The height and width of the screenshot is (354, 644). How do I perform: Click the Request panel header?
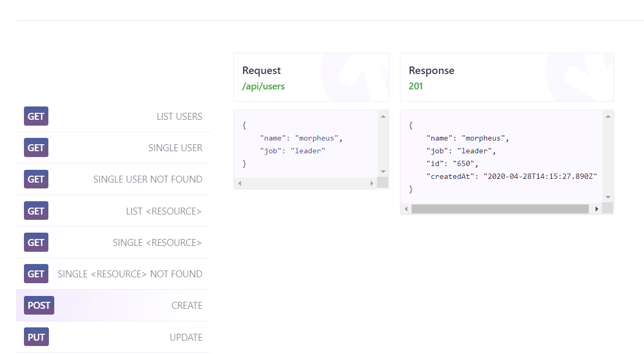(x=262, y=70)
